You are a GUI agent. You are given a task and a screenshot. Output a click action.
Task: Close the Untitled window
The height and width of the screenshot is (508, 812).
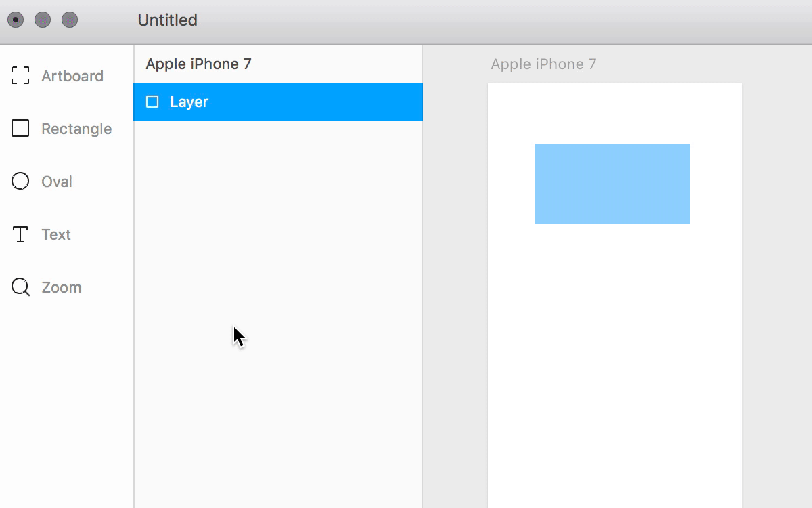point(16,20)
